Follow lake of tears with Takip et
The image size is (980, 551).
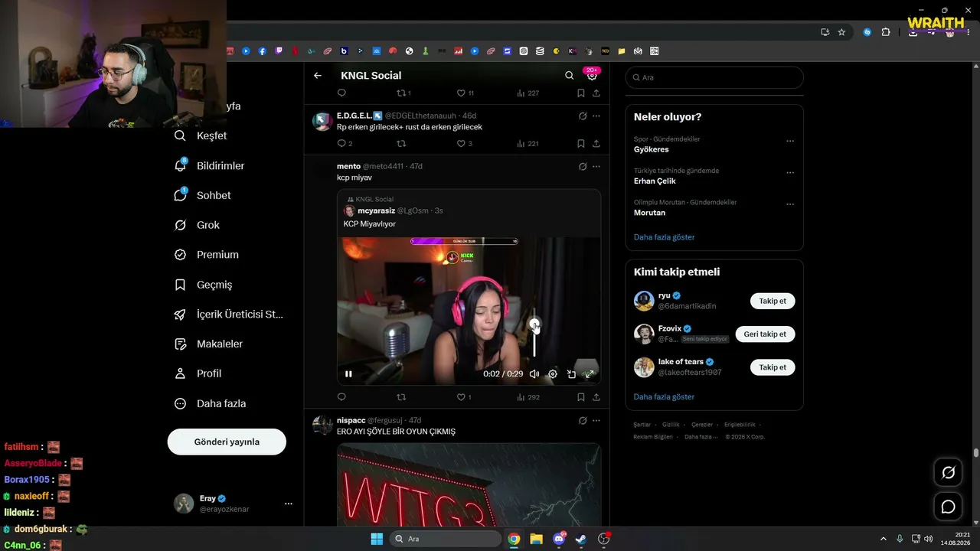(773, 367)
